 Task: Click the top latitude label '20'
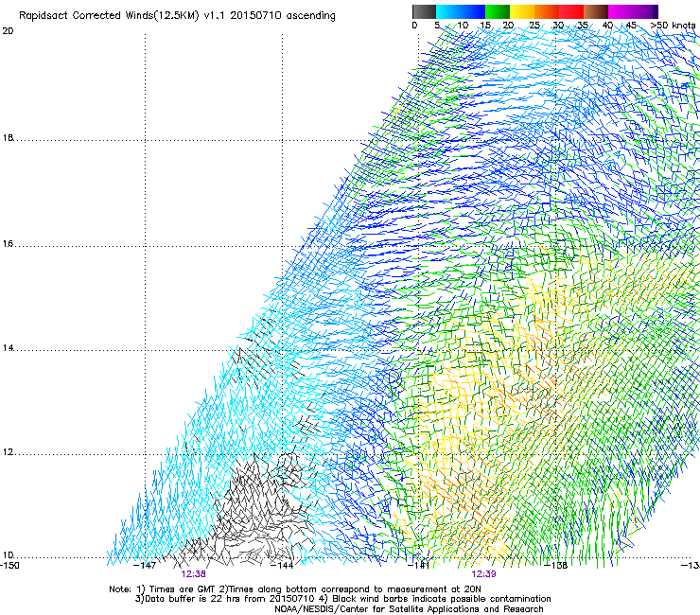[8, 31]
